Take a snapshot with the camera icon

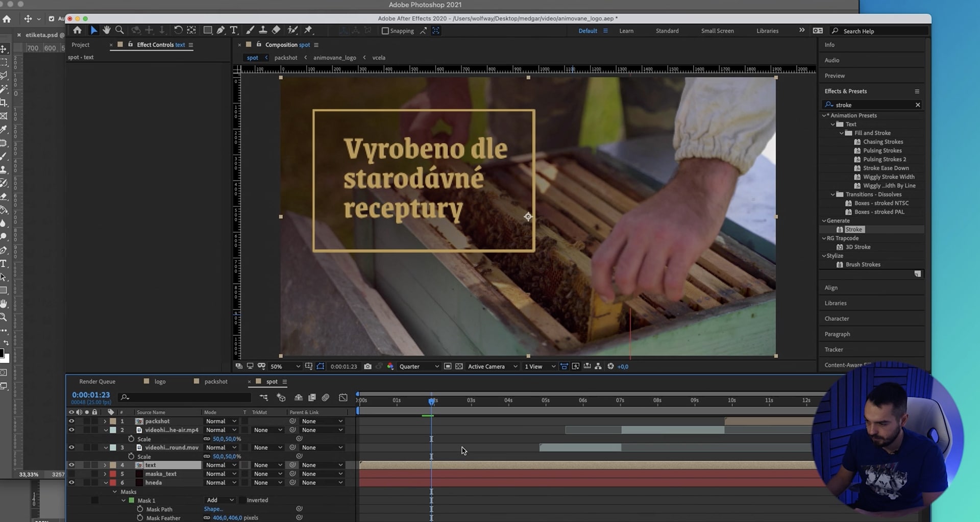click(x=367, y=366)
